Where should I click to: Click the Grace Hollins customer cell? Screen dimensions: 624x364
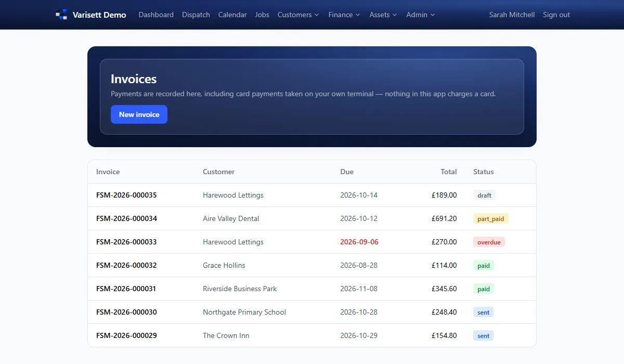(224, 265)
